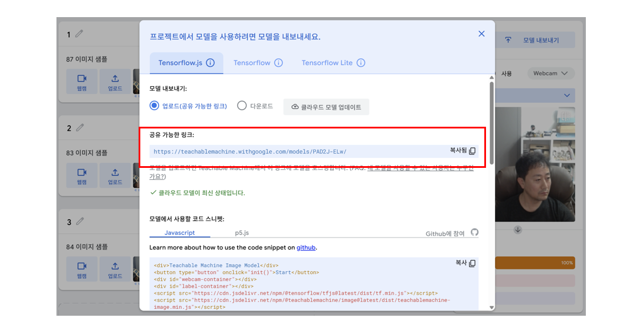Close the export model dialog
644x330 pixels.
[x=481, y=34]
